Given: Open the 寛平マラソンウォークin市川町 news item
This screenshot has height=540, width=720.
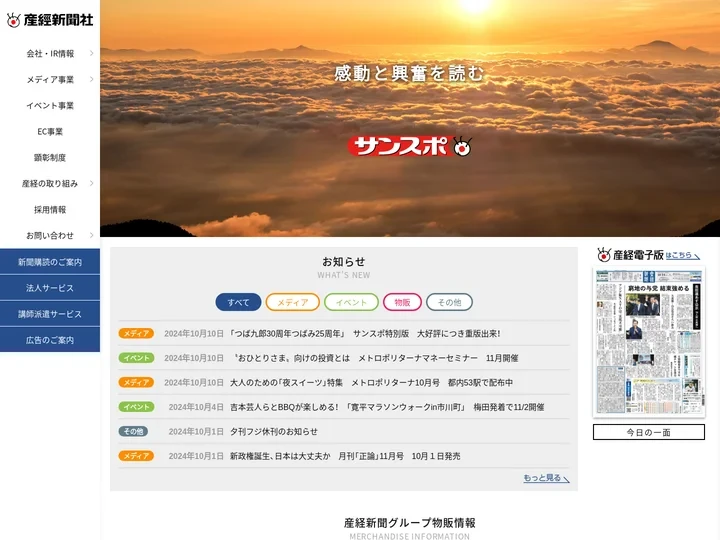Looking at the screenshot, I should pos(387,407).
